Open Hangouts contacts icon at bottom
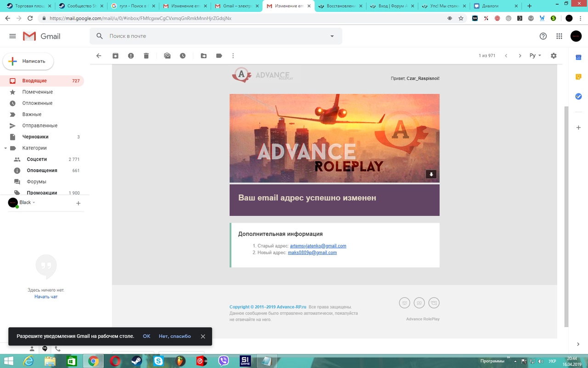 (32, 349)
